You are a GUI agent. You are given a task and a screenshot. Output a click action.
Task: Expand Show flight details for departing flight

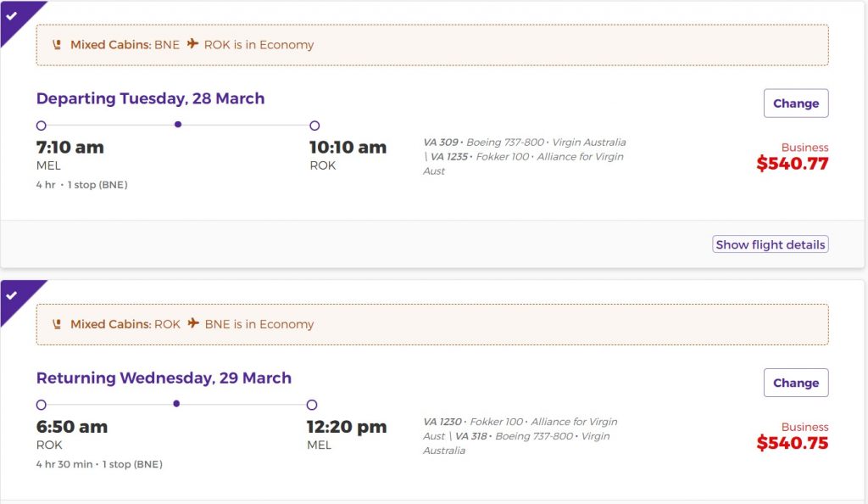[770, 244]
